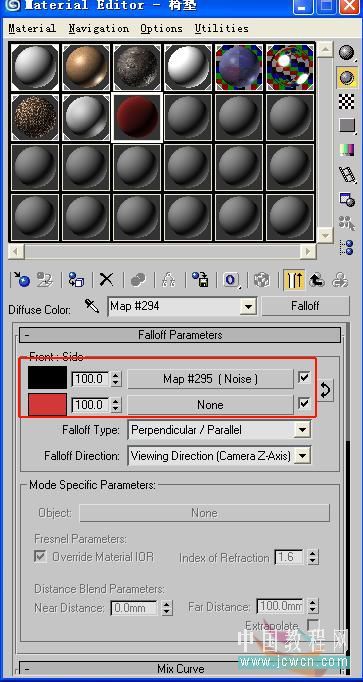Toggle checkered Background for sample slot
363x682 pixels.
pyautogui.click(x=346, y=101)
